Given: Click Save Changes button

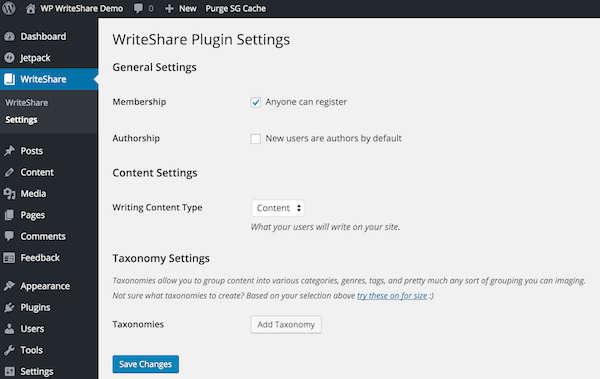Looking at the screenshot, I should [146, 364].
